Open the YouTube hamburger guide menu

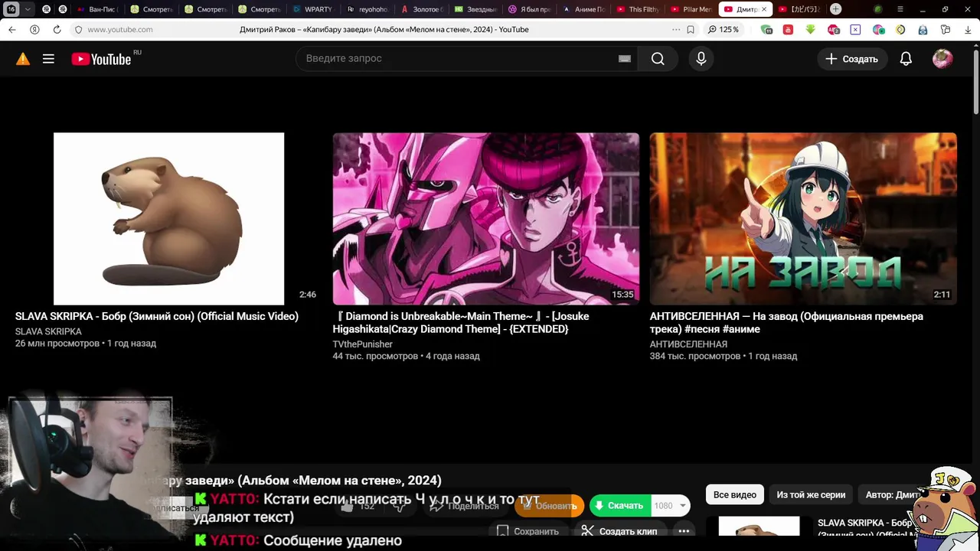pyautogui.click(x=48, y=59)
